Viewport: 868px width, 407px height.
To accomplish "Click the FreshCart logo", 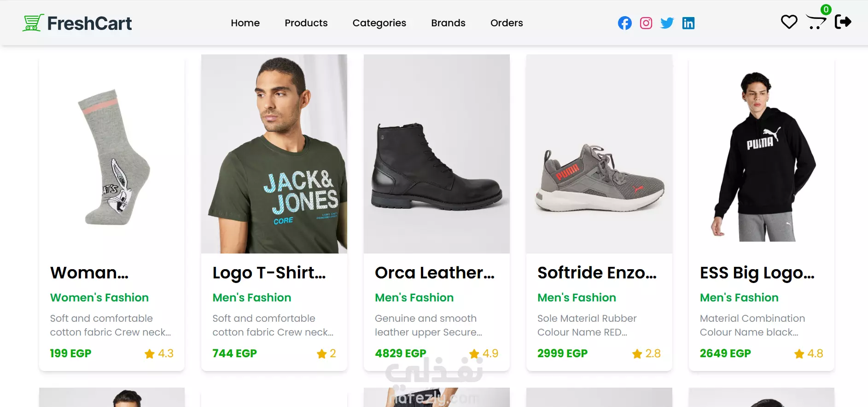I will pos(77,23).
